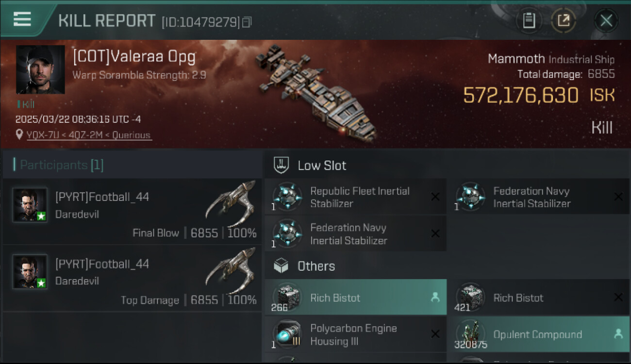Share the kill report externally
Viewport: 631px width, 364px height.
point(563,20)
